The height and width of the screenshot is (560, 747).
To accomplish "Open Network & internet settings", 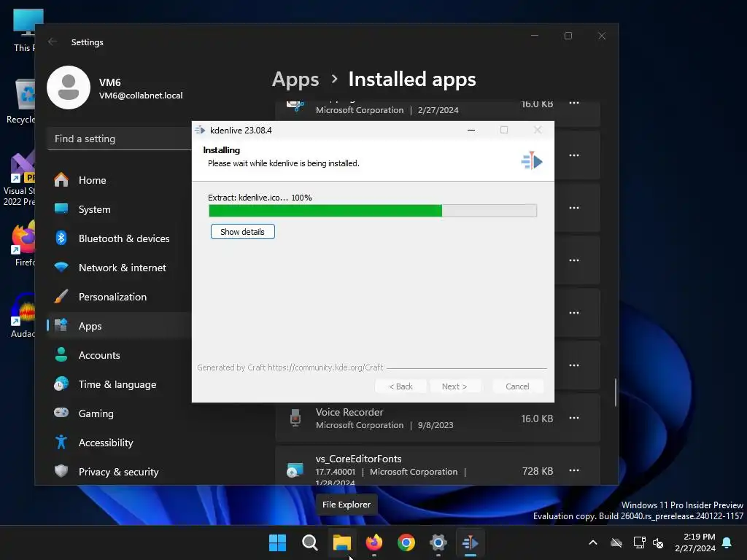I will tap(119, 268).
